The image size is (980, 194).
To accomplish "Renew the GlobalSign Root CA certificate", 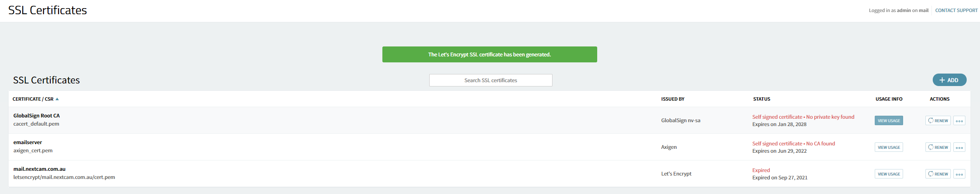I will pyautogui.click(x=938, y=121).
